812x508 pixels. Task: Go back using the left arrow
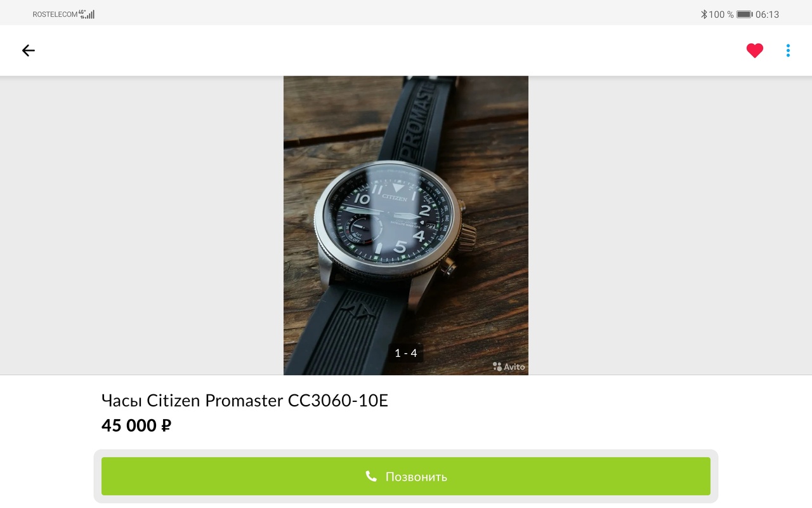28,51
